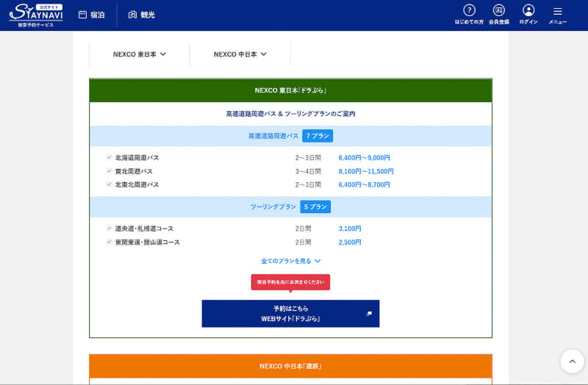Click the ツーリングプラン section heading
Viewport: 588px width, 385px height.
pyautogui.click(x=273, y=207)
